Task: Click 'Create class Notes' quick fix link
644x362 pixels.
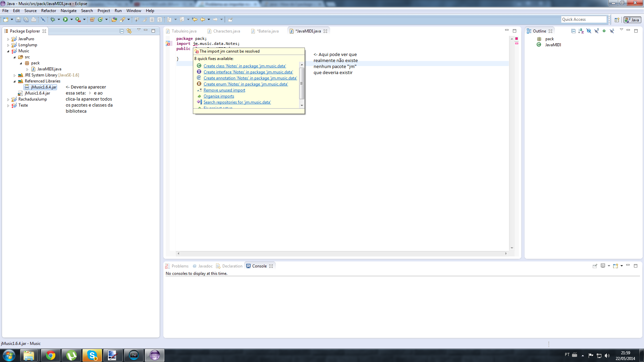Action: pyautogui.click(x=245, y=66)
